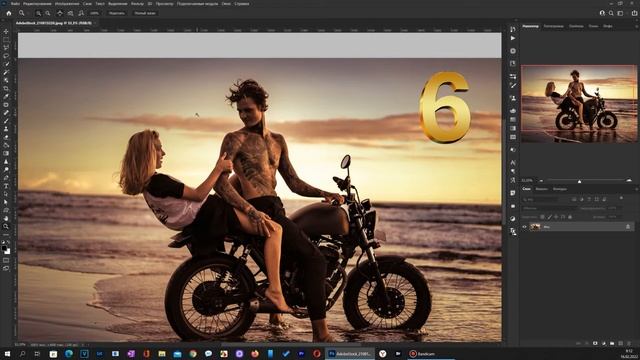Select the Hand tool
Image resolution: width=640 pixels, height=360 pixels.
coord(6,218)
